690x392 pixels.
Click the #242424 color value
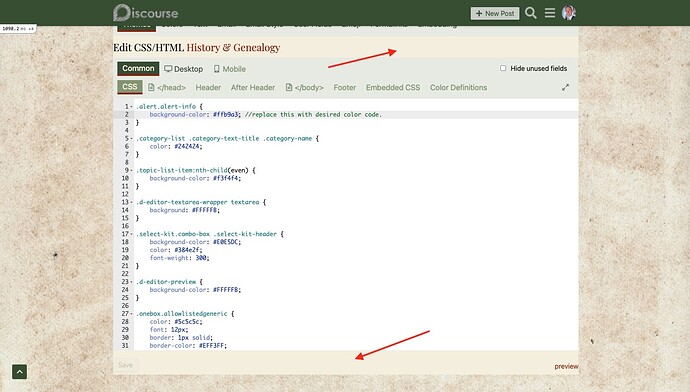pyautogui.click(x=187, y=147)
